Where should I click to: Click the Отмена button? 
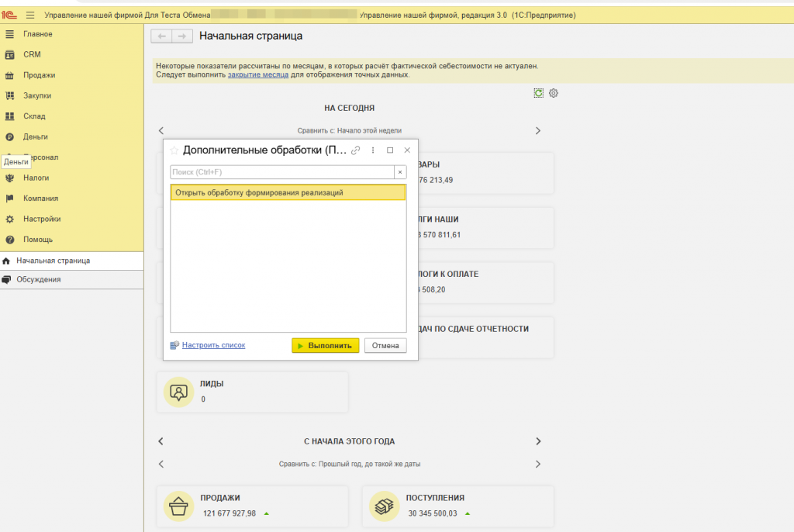(x=385, y=346)
